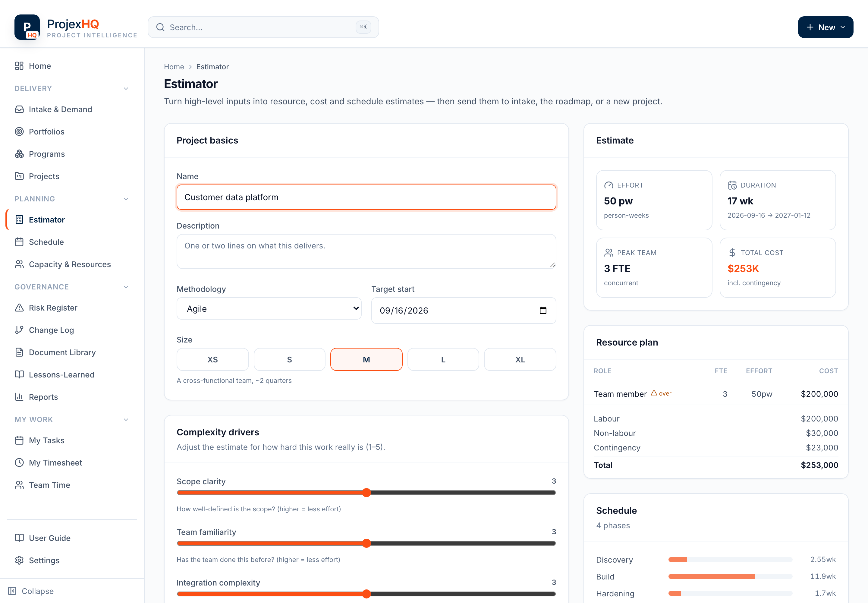The height and width of the screenshot is (603, 868).
Task: Click the Scope clarity slider
Action: pyautogui.click(x=366, y=493)
